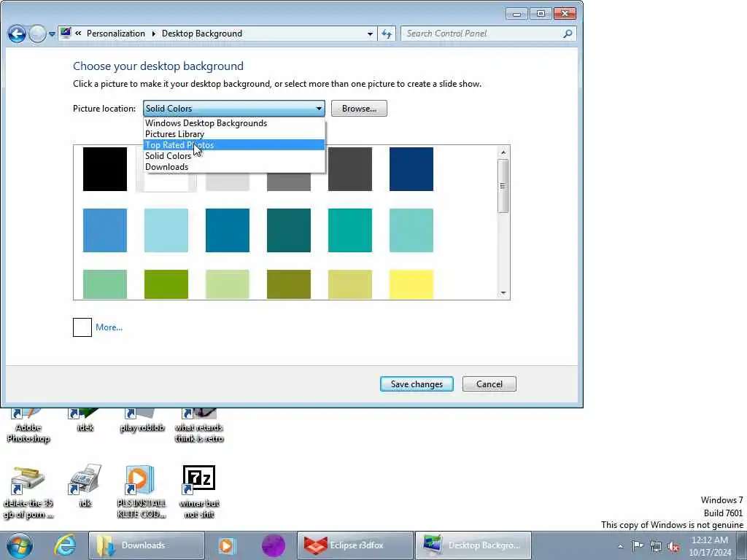Select Top Rated Photos in the dropdown
The height and width of the screenshot is (560, 747).
234,145
